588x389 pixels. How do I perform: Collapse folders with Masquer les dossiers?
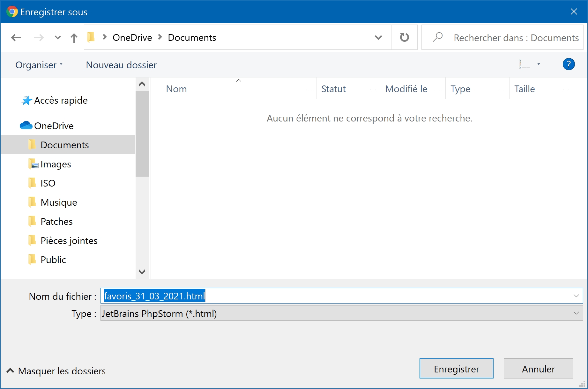[56, 371]
